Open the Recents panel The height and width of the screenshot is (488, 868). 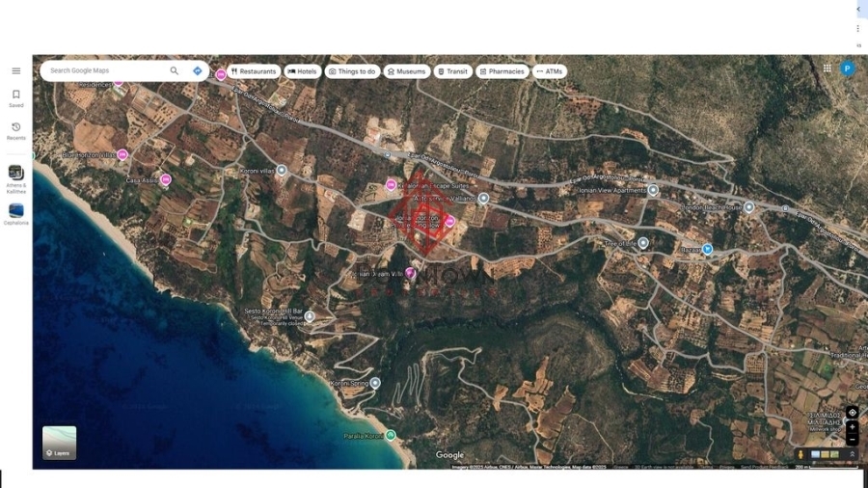click(15, 130)
